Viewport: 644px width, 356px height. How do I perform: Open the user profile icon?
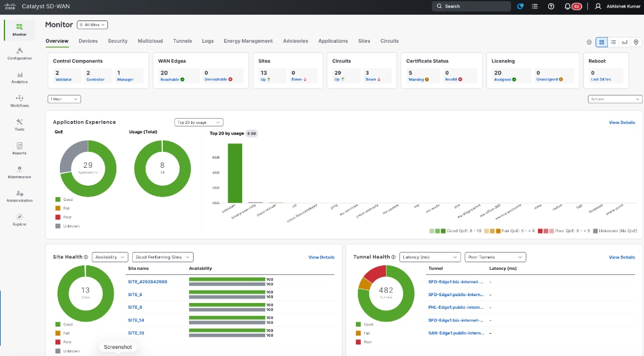coord(598,6)
